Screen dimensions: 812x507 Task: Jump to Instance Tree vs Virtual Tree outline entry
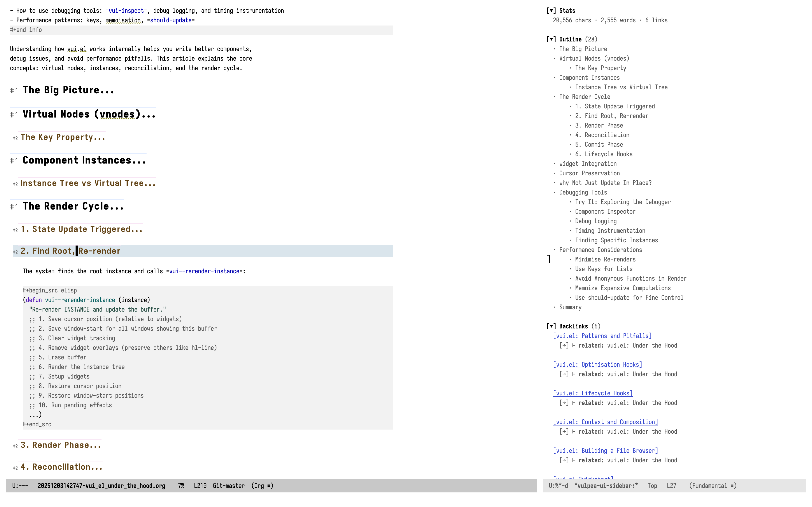621,87
